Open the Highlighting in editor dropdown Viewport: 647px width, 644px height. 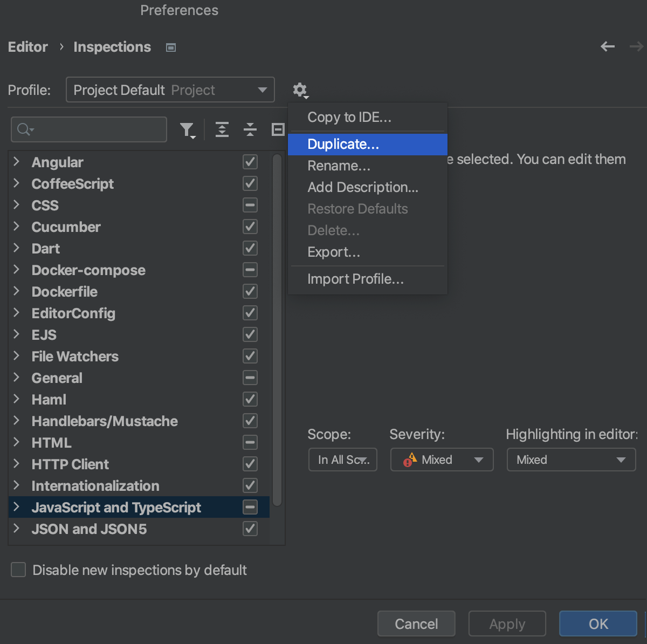point(571,460)
